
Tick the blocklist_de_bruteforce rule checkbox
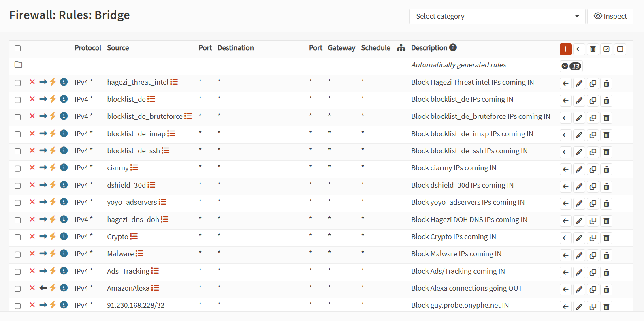[x=17, y=117]
